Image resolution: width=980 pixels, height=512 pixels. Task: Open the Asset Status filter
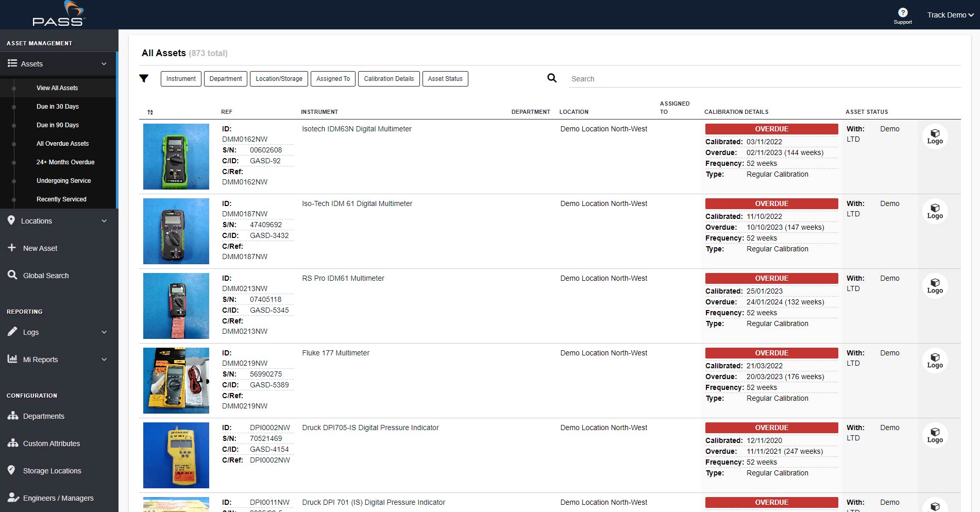pyautogui.click(x=445, y=79)
